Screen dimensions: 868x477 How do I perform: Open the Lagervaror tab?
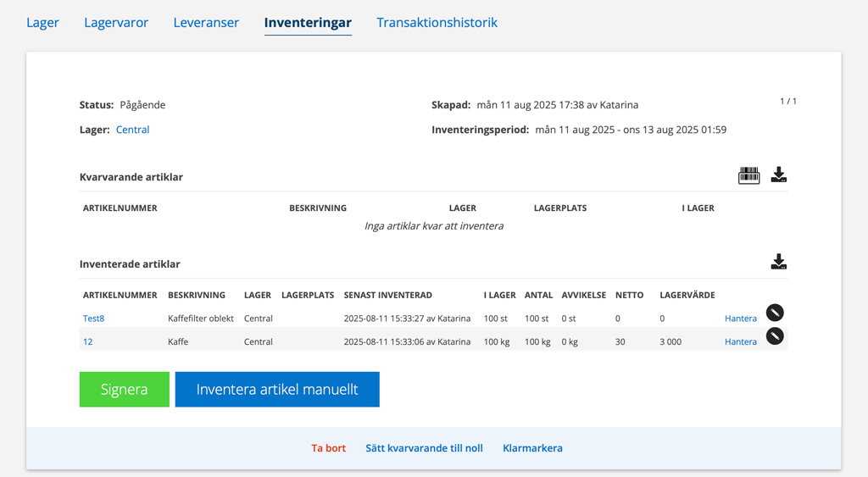pos(116,23)
